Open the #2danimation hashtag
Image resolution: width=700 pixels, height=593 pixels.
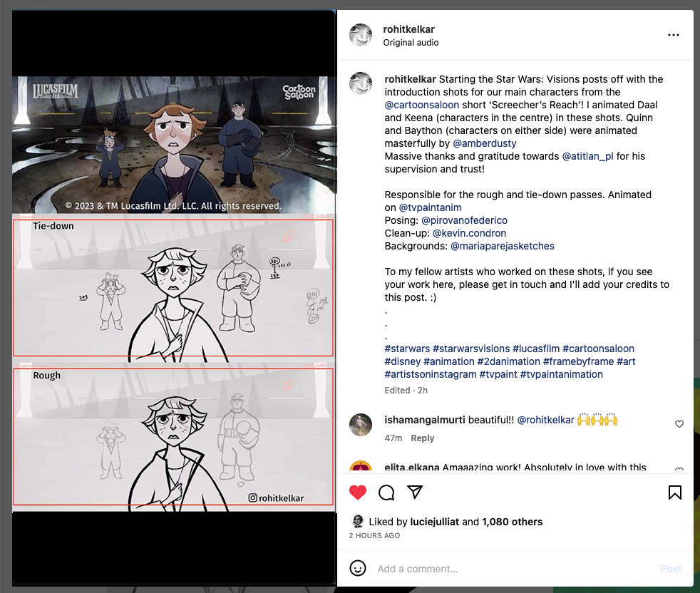coord(508,361)
